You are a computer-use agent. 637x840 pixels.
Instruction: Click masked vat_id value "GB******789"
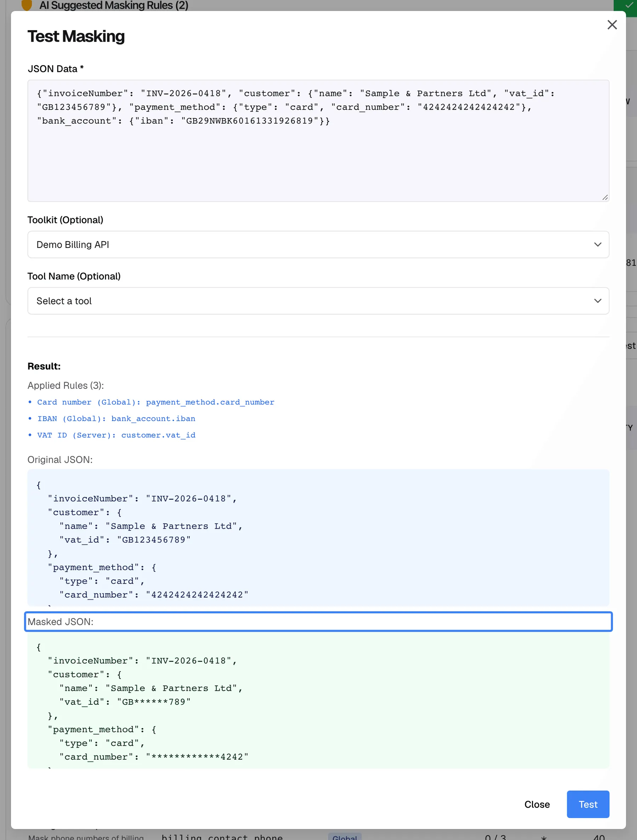[154, 702]
